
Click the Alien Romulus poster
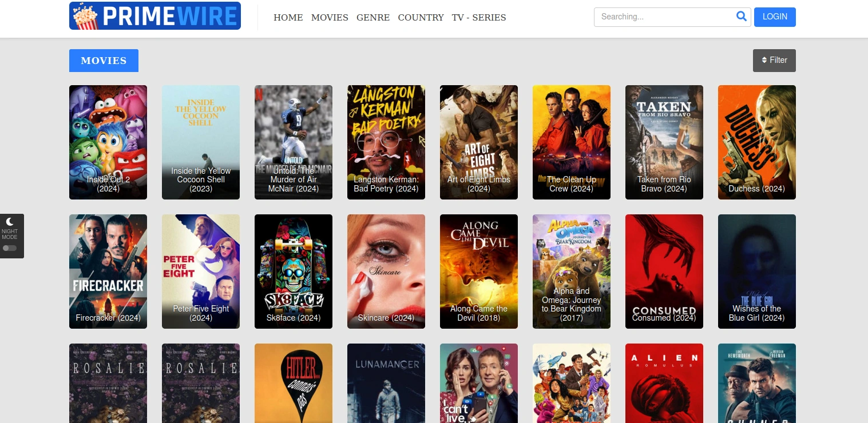pyautogui.click(x=664, y=383)
